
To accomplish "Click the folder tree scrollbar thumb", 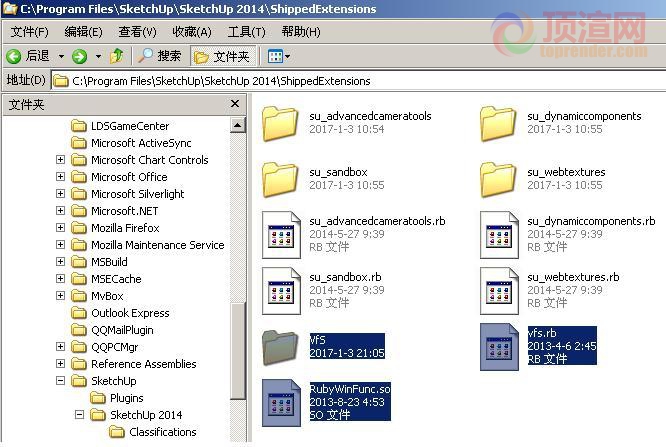I will pyautogui.click(x=238, y=351).
